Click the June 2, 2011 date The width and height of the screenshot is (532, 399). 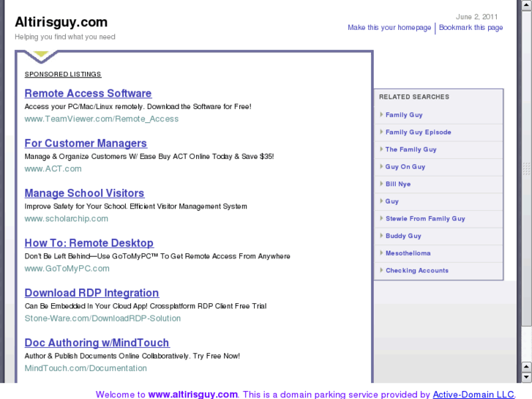[476, 17]
